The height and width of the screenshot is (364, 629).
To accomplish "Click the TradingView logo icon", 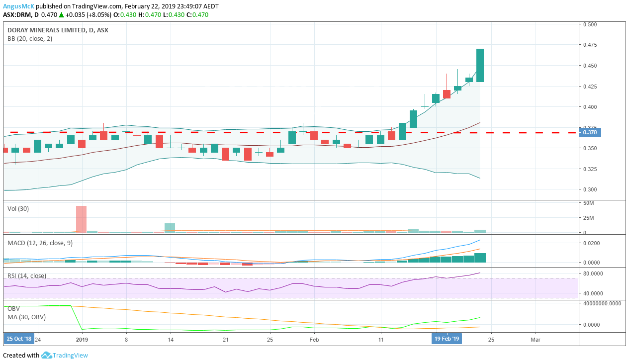I will coord(46,355).
